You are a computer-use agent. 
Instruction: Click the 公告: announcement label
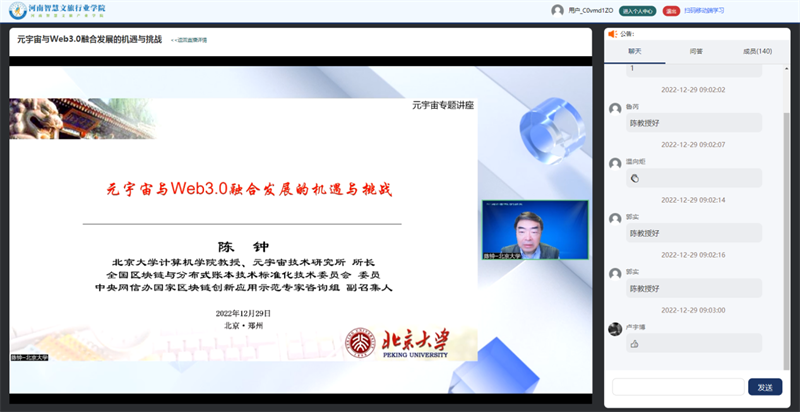[x=628, y=34]
